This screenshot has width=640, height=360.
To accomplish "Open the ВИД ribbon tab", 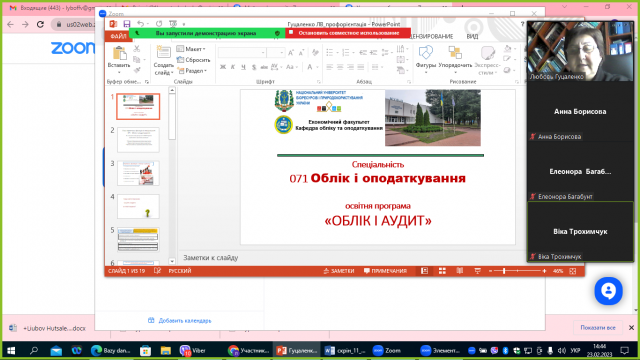I will click(472, 36).
